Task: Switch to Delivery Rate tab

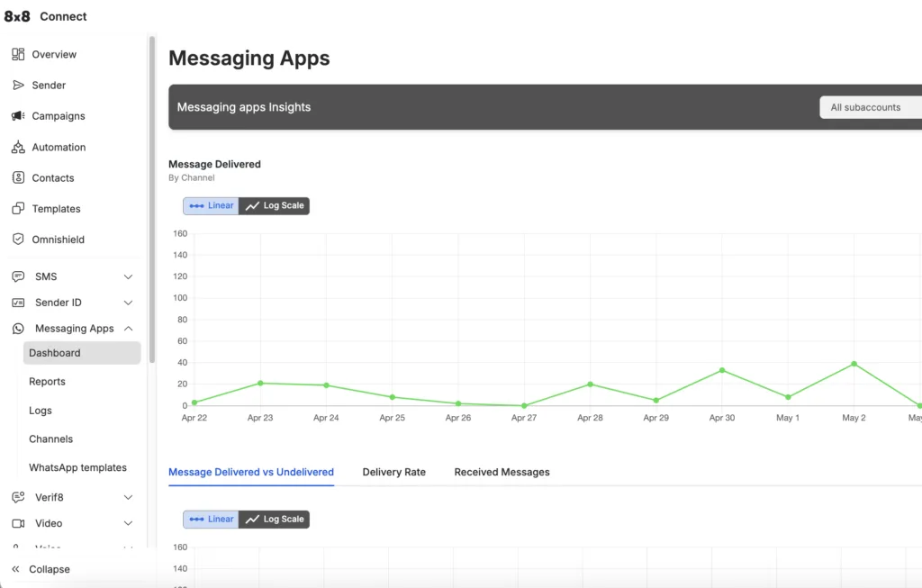Action: [394, 472]
